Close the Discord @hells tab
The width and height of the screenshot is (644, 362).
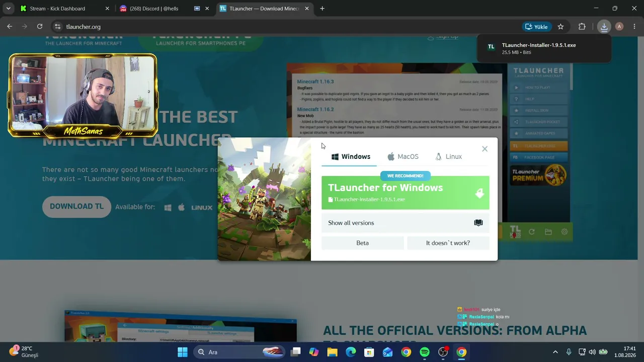[207, 9]
